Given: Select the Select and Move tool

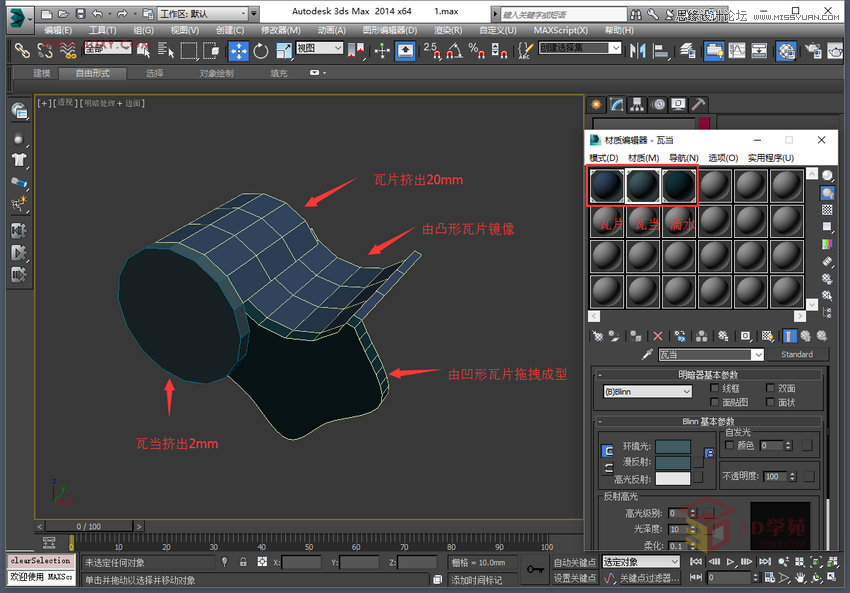Looking at the screenshot, I should click(x=240, y=50).
